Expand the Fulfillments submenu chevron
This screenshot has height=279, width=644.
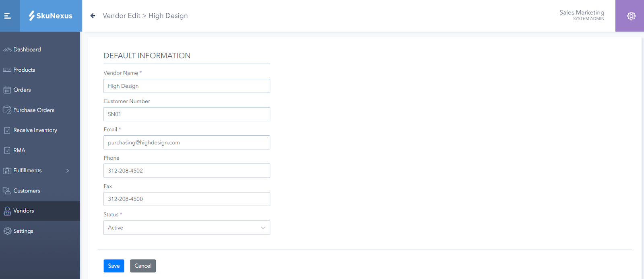pos(68,171)
